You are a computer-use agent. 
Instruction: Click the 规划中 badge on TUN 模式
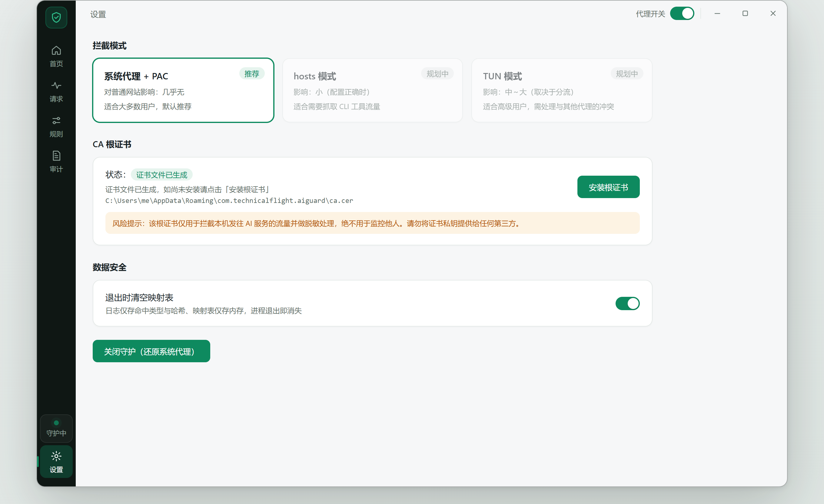pos(627,74)
